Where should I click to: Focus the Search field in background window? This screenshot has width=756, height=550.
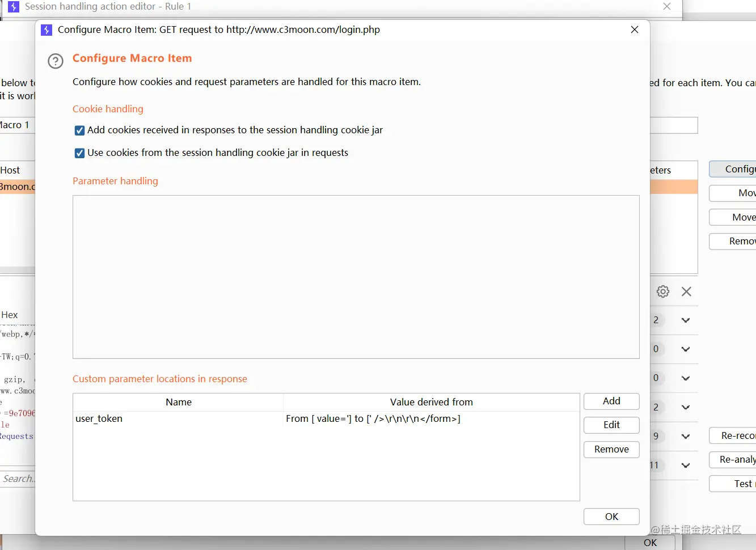18,479
